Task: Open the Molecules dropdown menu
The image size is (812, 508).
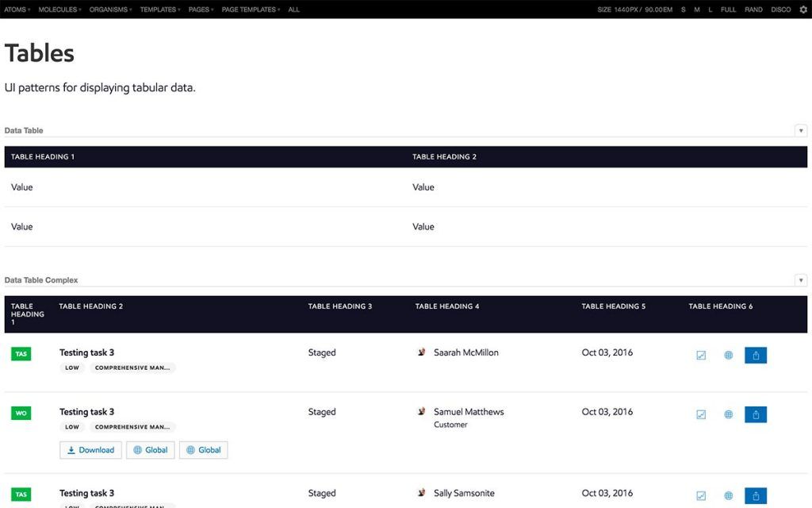Action: pos(60,10)
